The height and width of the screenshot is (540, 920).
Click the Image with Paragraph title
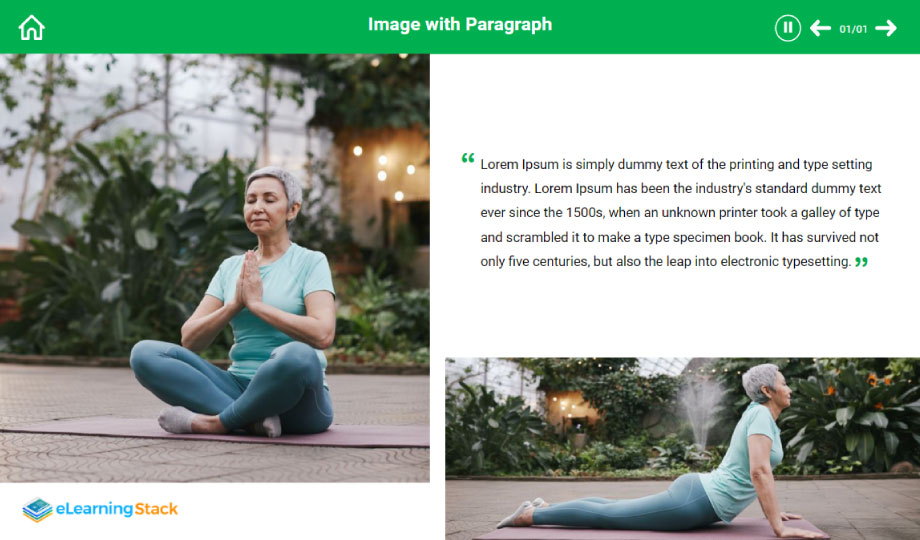(x=459, y=25)
